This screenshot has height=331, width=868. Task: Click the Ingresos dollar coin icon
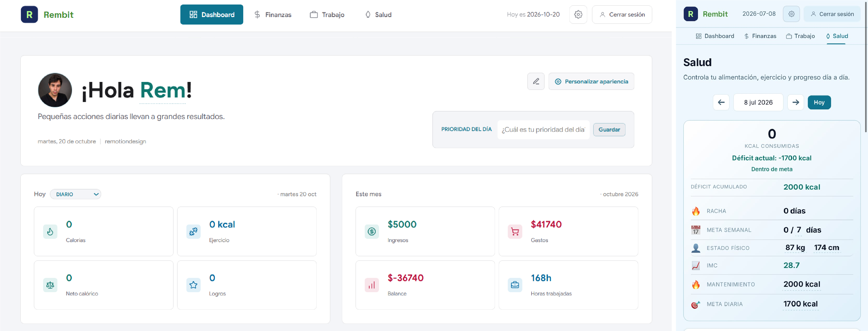coord(372,232)
